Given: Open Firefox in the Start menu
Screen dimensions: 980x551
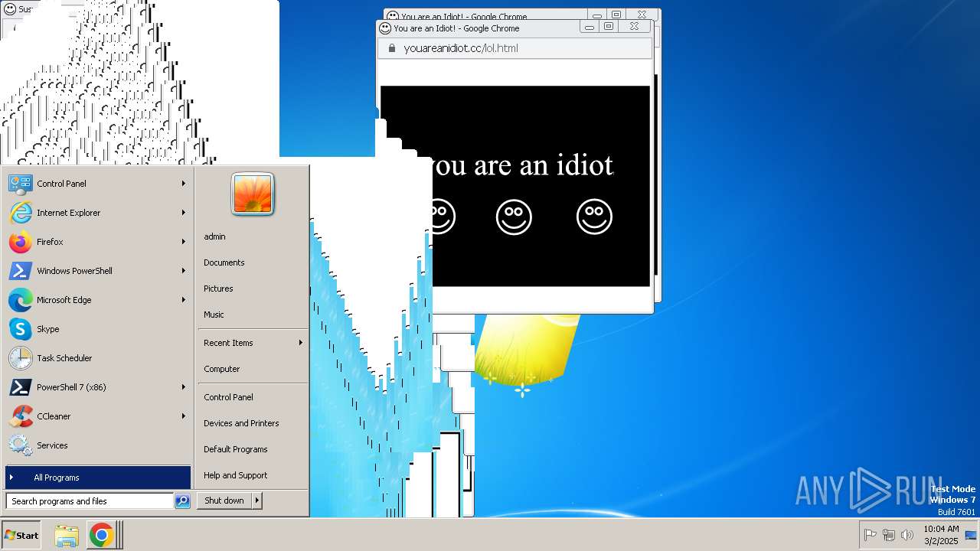Looking at the screenshot, I should pyautogui.click(x=97, y=242).
